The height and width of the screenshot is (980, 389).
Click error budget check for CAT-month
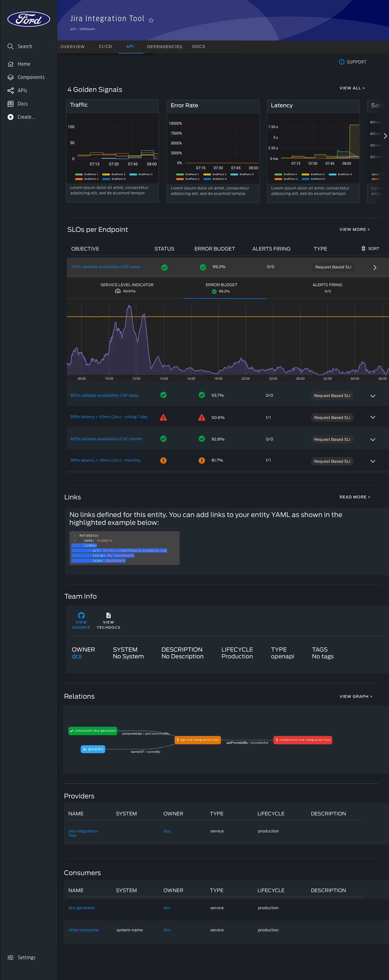202,439
